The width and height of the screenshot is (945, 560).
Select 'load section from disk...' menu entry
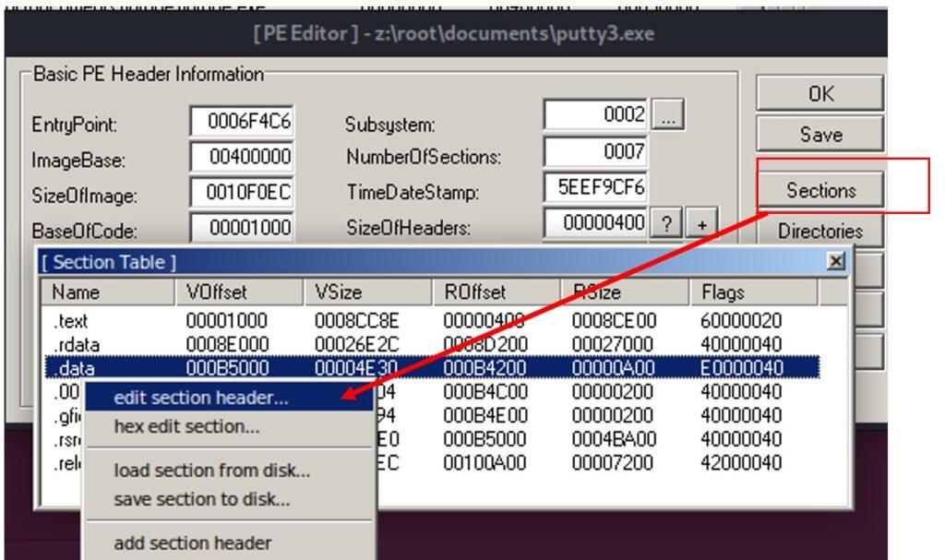pos(230,471)
